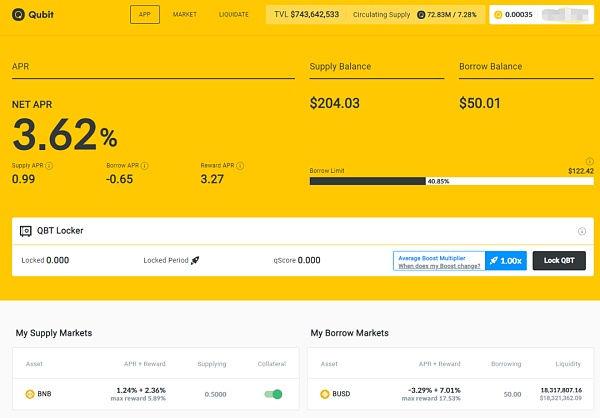This screenshot has height=418, width=600.
Task: Click the Borrow APR info icon
Action: (x=146, y=164)
